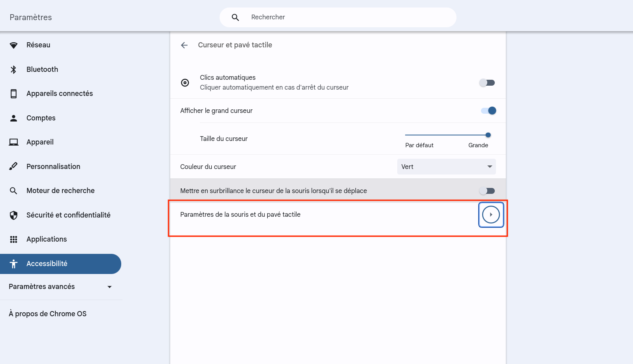Click the Comptes person icon

click(13, 118)
